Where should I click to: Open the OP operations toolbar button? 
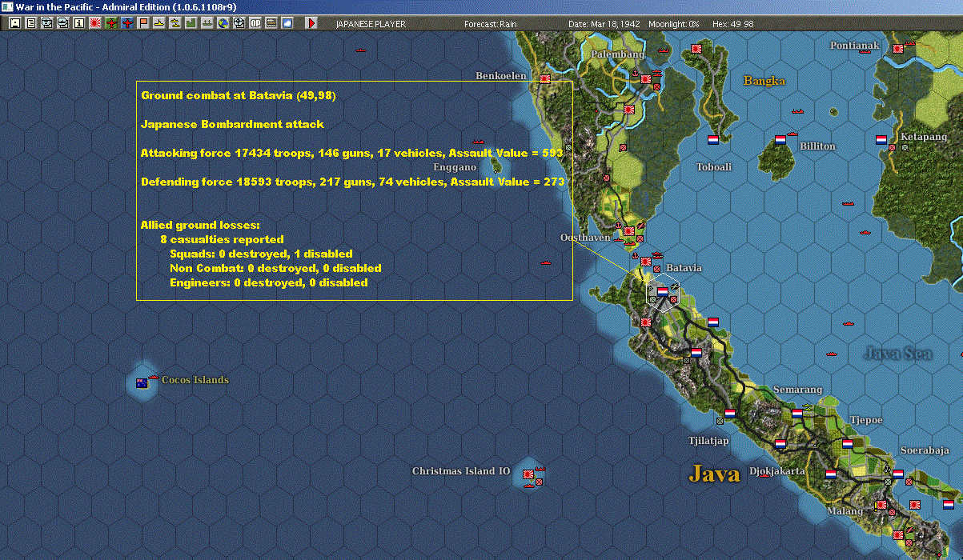pyautogui.click(x=255, y=23)
